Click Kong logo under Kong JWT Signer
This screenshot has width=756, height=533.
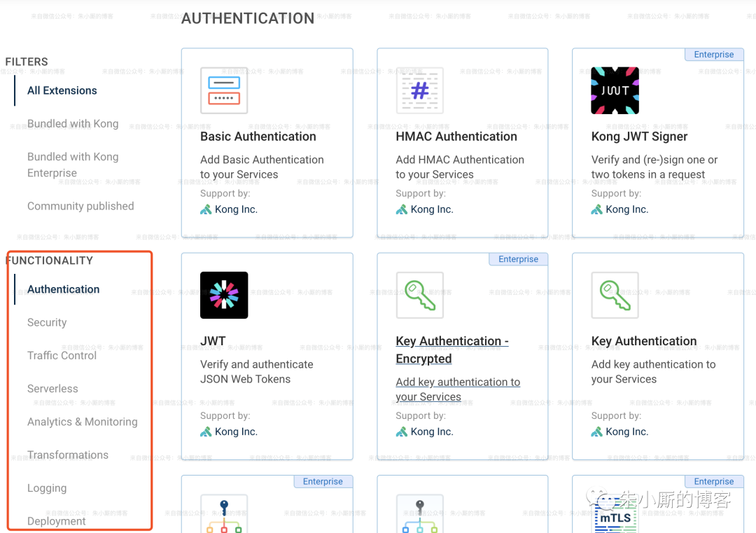597,209
